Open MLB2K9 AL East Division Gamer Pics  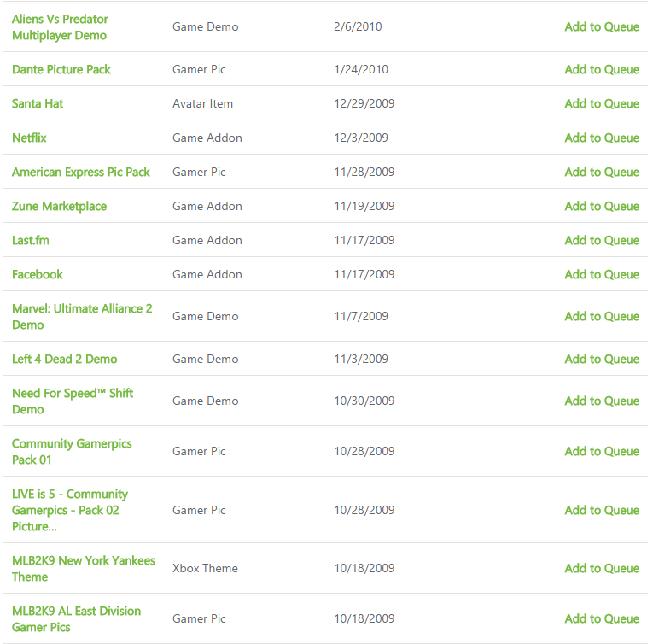(x=76, y=618)
